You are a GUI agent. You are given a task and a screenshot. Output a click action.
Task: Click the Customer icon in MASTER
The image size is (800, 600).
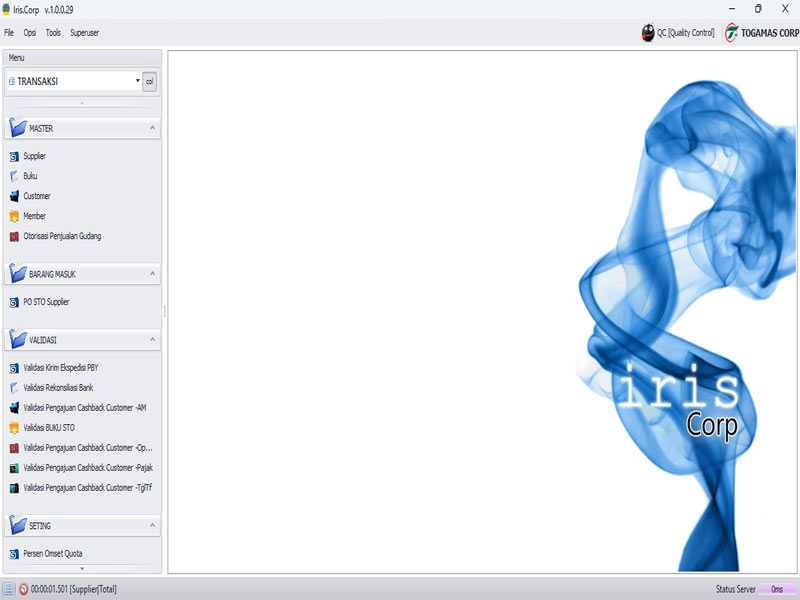tap(14, 197)
